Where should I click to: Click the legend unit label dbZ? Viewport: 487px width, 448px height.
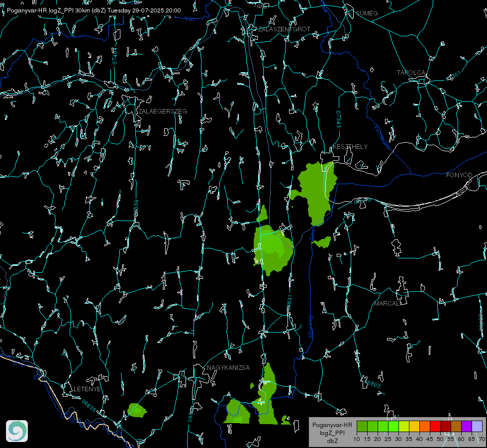click(x=332, y=441)
